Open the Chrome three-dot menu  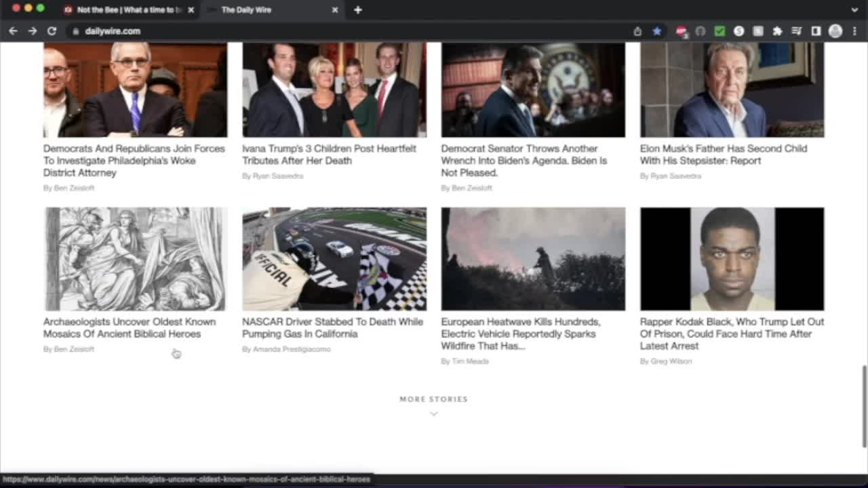(854, 31)
